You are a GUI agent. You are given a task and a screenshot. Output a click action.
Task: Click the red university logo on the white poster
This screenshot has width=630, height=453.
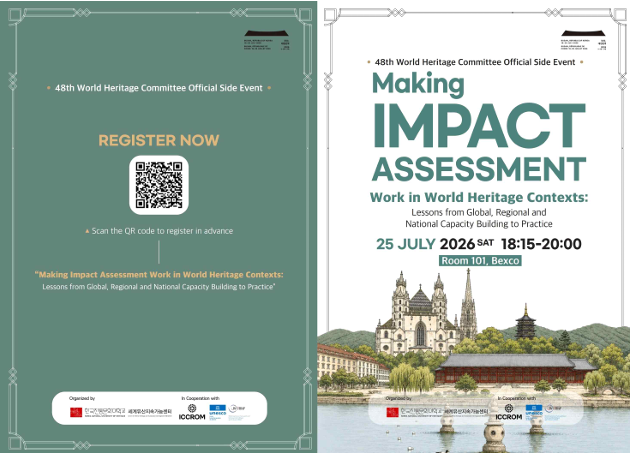pos(393,412)
